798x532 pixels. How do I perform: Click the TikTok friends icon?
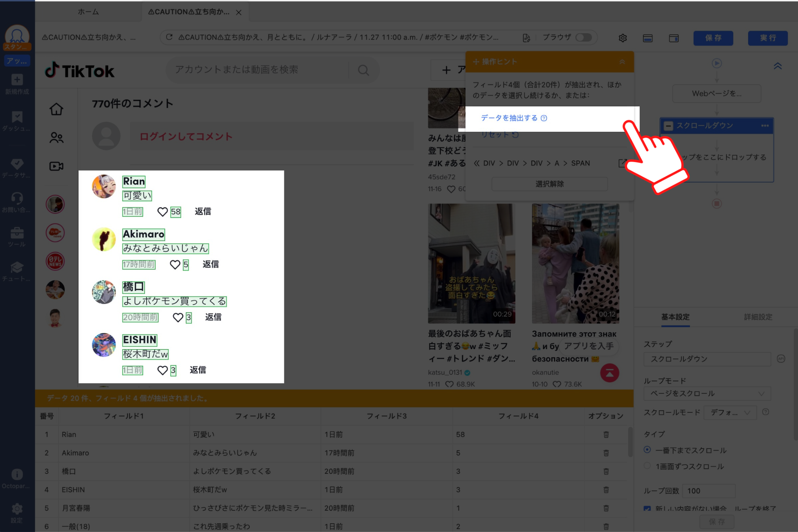click(x=57, y=138)
